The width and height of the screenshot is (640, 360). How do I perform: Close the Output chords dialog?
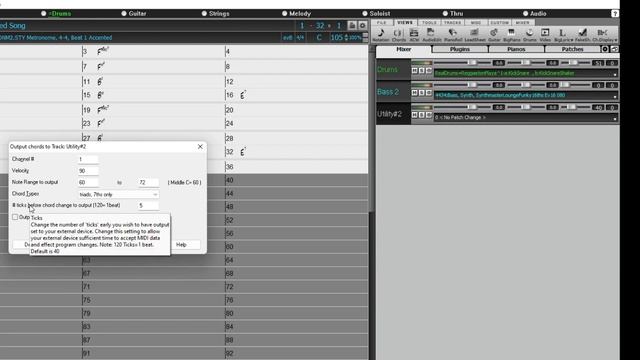(x=200, y=146)
